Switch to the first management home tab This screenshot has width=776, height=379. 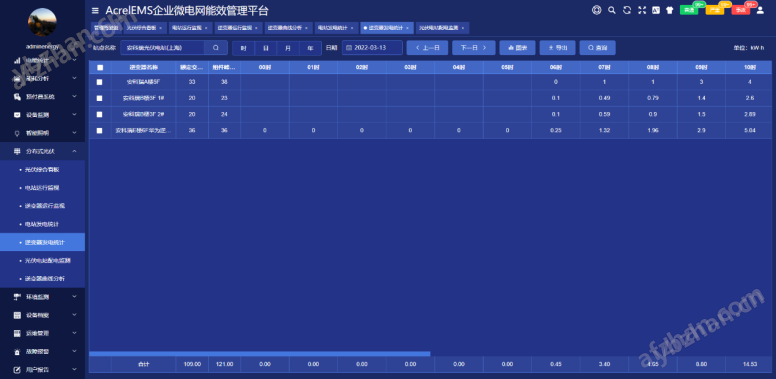click(x=106, y=28)
